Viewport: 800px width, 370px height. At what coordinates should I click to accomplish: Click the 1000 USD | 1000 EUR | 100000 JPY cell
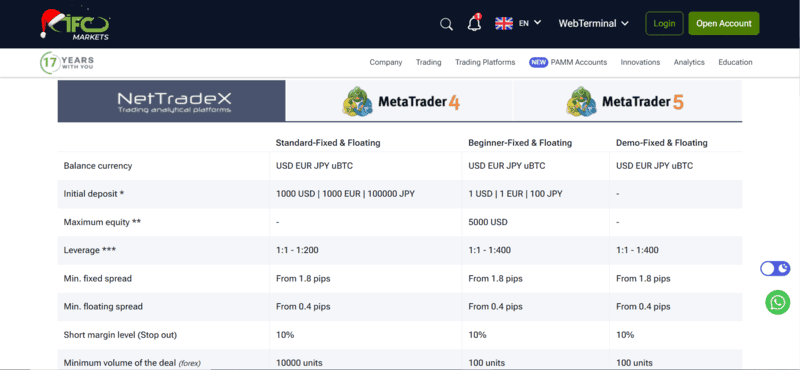(x=345, y=194)
